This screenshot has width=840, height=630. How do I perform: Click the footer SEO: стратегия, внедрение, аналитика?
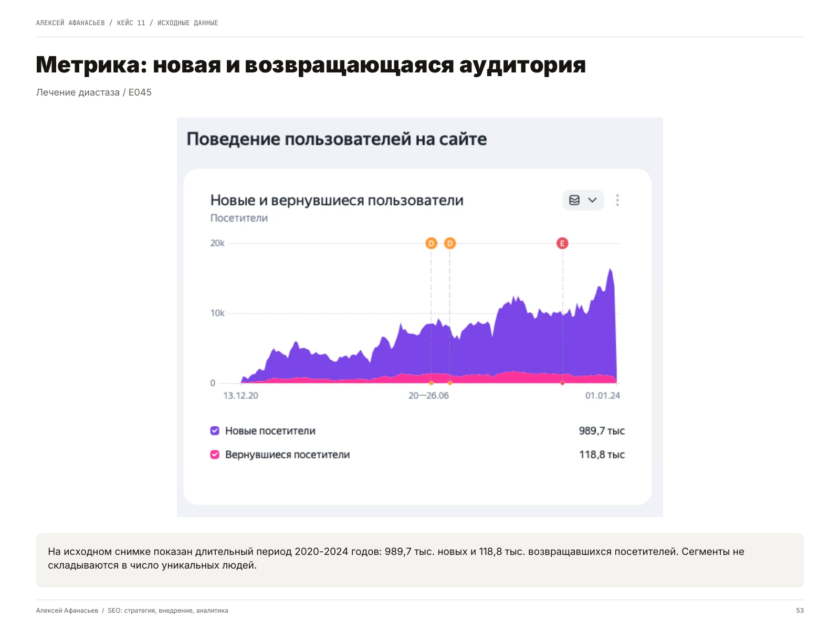168,611
